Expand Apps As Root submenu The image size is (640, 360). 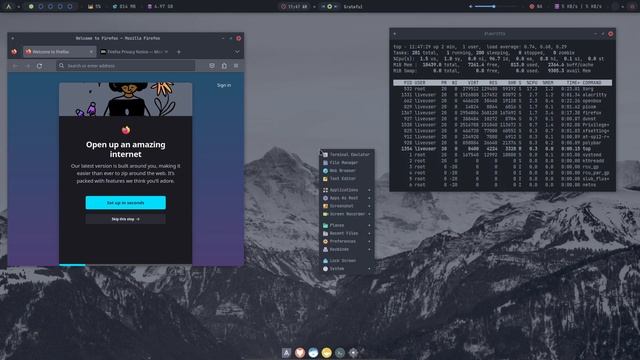(346, 198)
